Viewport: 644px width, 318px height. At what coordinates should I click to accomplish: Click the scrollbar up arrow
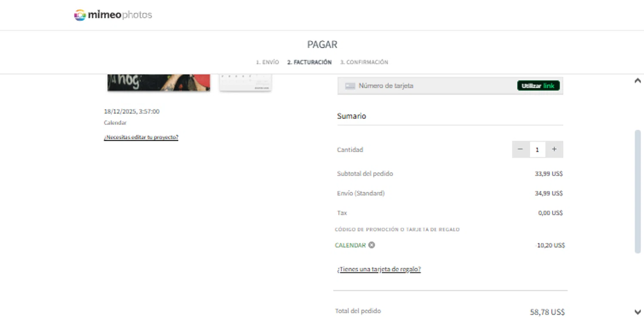pyautogui.click(x=638, y=80)
